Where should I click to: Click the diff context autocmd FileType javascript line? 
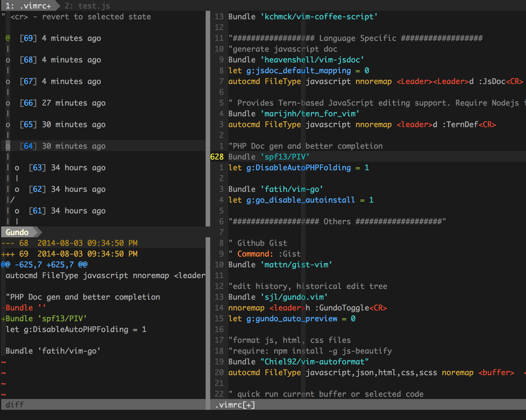coord(106,275)
